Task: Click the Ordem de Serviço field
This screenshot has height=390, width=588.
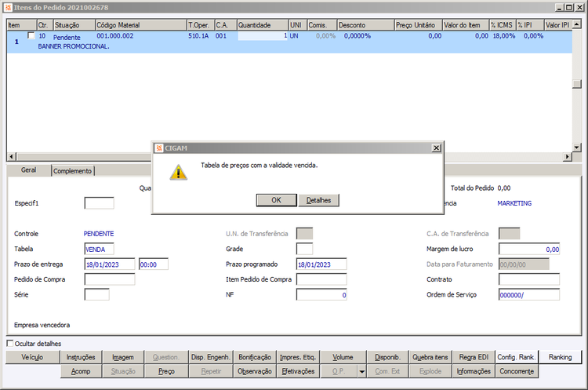Action: click(529, 295)
